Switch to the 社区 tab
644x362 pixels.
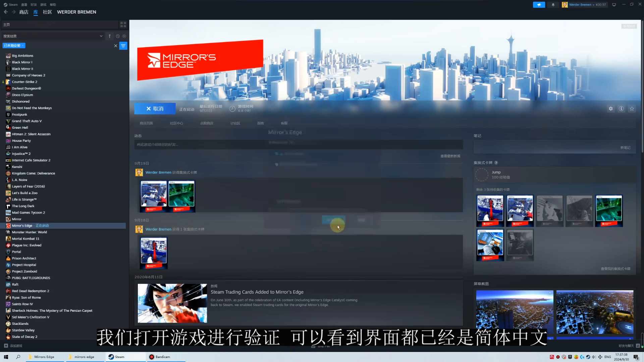(x=47, y=12)
